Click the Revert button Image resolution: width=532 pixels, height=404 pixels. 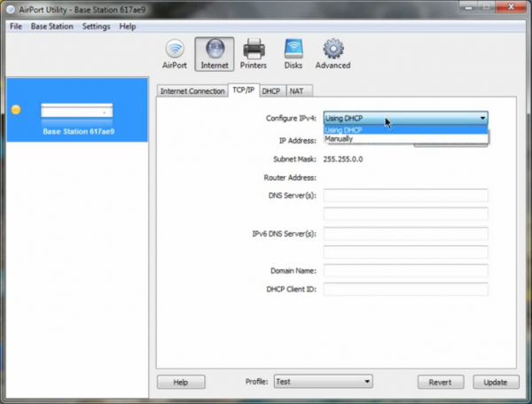coord(441,382)
